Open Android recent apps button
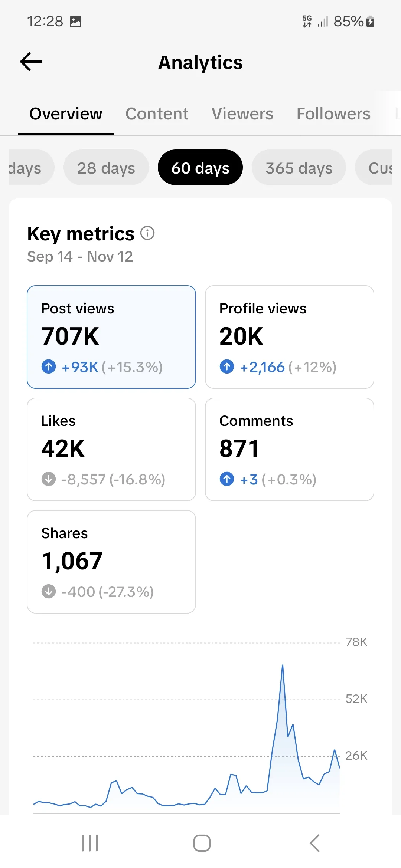Viewport: 401px width, 868px height. click(90, 843)
